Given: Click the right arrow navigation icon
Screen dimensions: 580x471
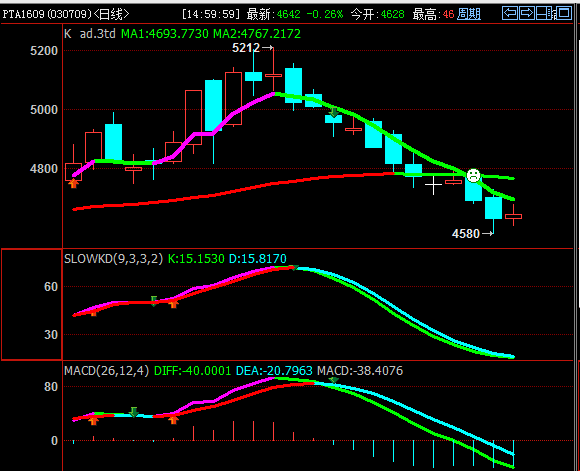Looking at the screenshot, I should 527,13.
